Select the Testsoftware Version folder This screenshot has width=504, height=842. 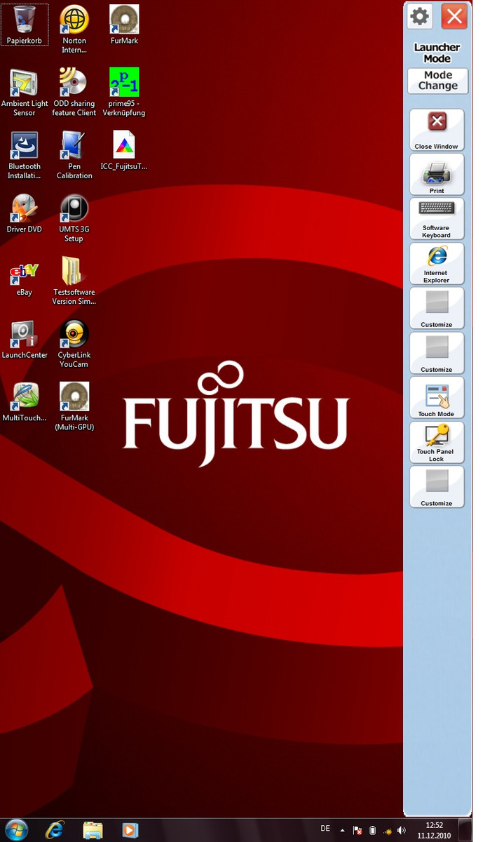click(74, 281)
